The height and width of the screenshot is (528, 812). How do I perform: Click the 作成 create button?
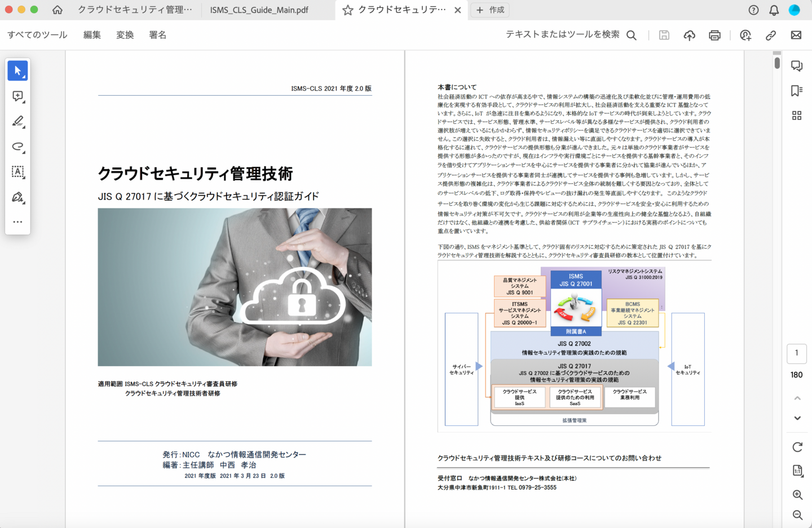490,10
